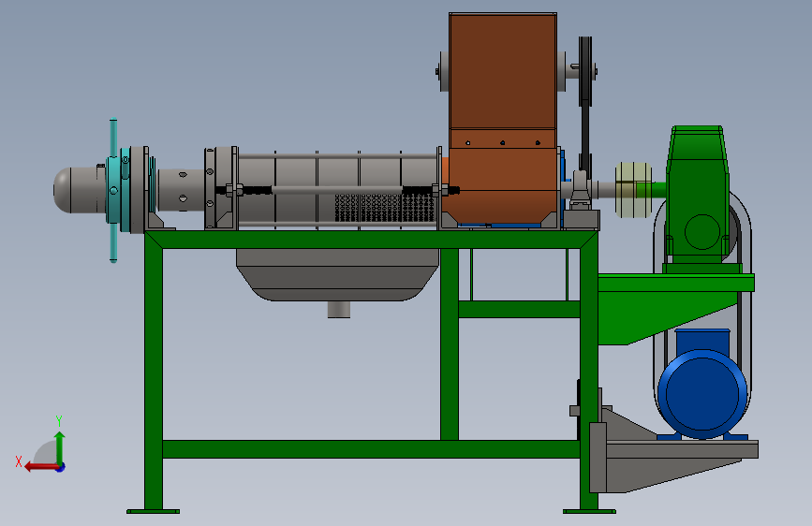The width and height of the screenshot is (812, 526).
Task: Select the rounded gray end cap at far left
Action: (79, 189)
